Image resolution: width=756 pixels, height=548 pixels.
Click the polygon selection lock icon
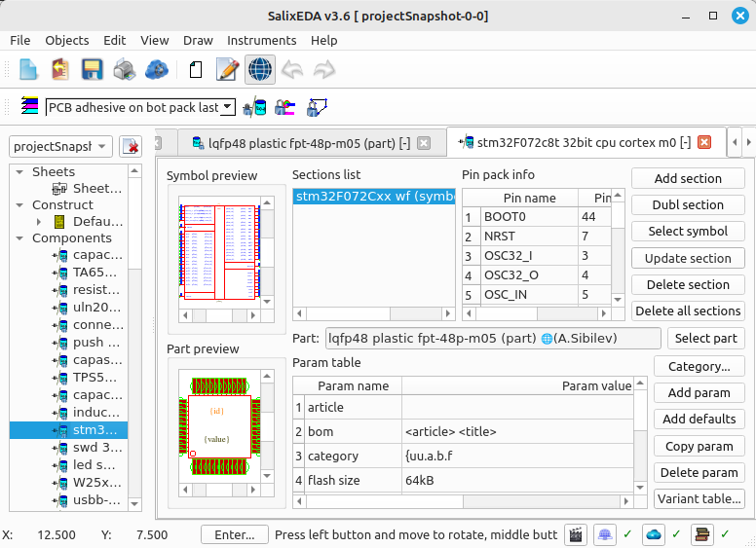pyautogui.click(x=317, y=107)
